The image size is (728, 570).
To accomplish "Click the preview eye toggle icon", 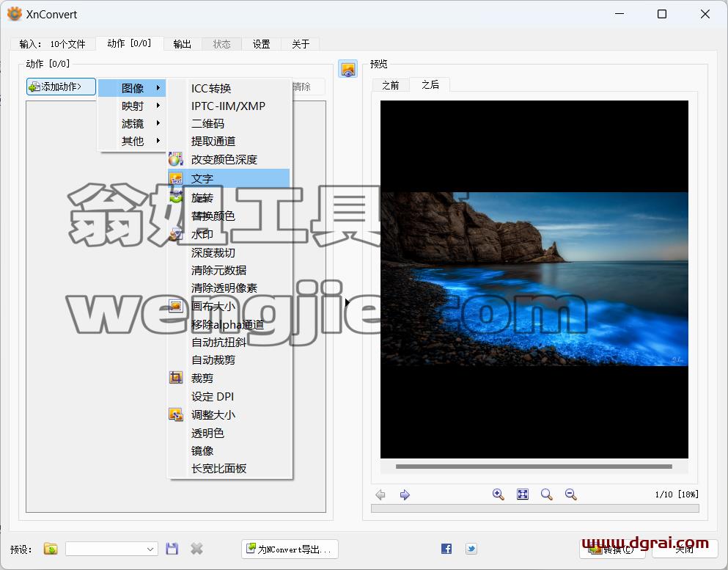I will (x=348, y=69).
